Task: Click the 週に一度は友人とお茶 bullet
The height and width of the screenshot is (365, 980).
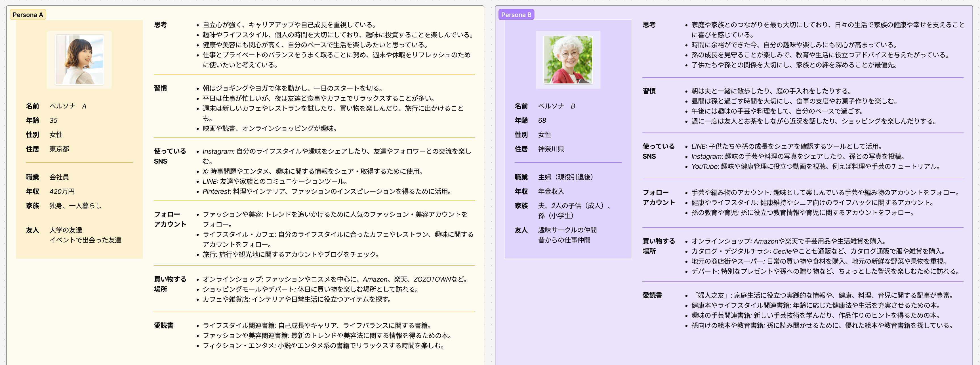Action: 815,121
